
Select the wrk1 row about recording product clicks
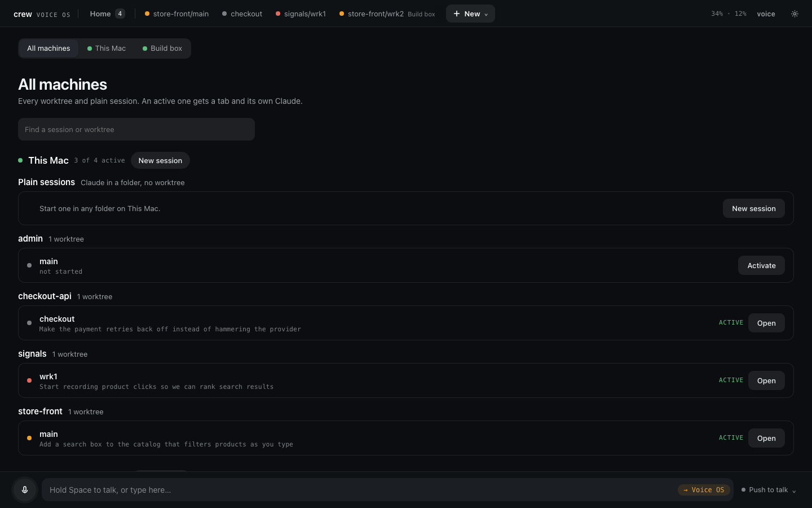(x=406, y=380)
